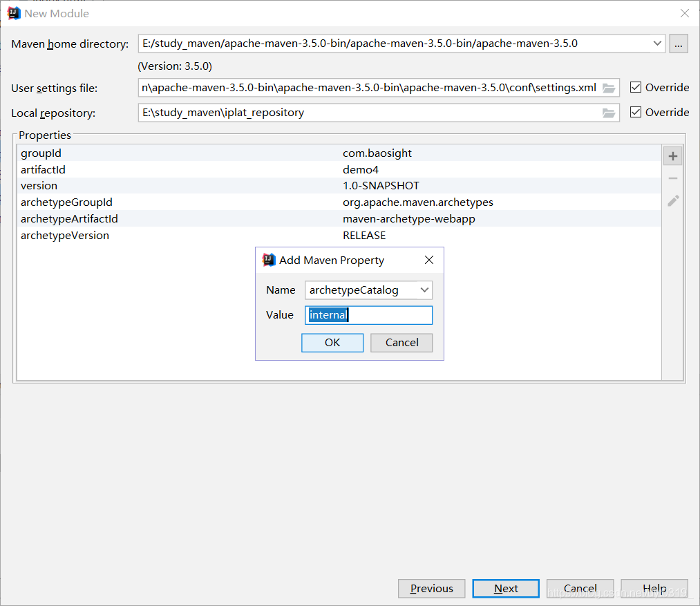Click the IntelliJ icon in Add Maven Property

point(269,260)
